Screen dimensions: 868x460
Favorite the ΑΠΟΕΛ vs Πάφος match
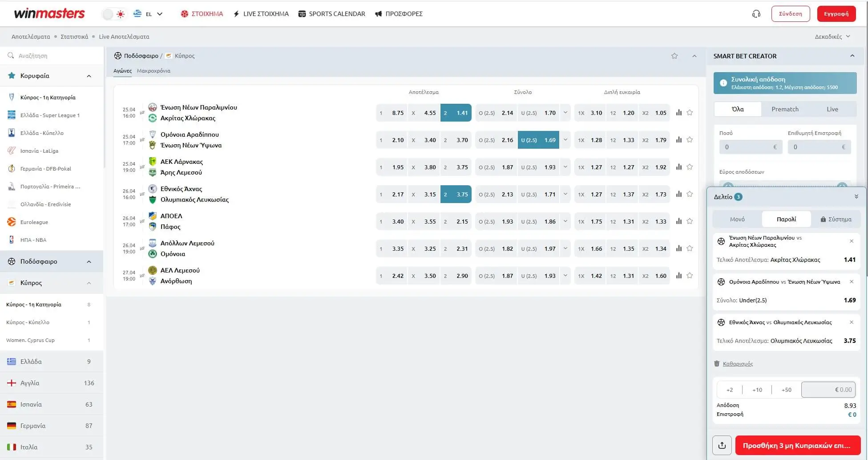point(690,221)
